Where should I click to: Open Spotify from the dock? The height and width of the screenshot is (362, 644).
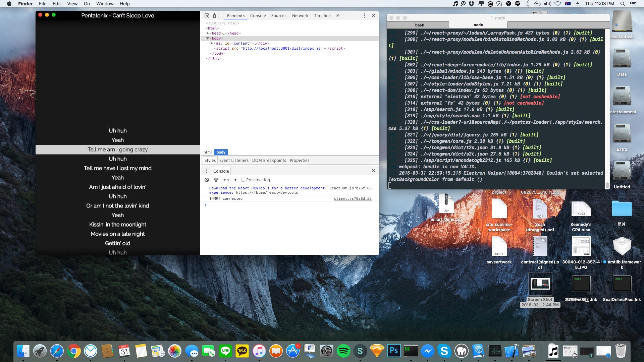point(343,351)
